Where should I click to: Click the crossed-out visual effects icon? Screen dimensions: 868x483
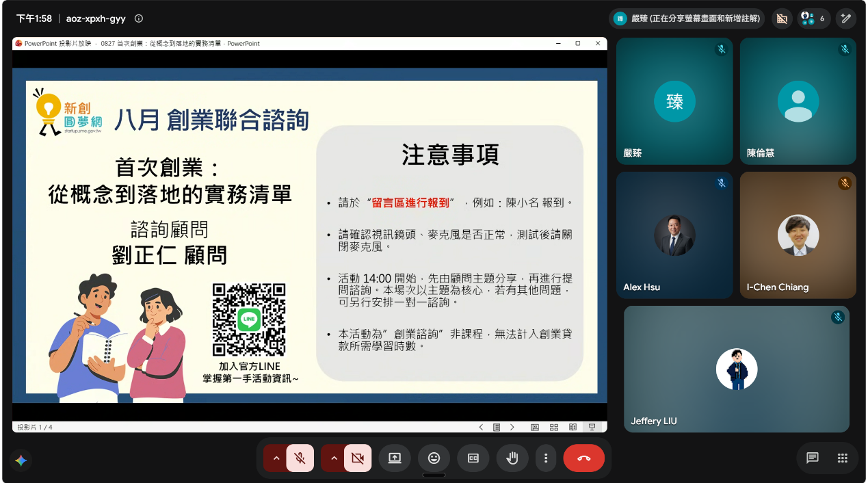pos(782,18)
